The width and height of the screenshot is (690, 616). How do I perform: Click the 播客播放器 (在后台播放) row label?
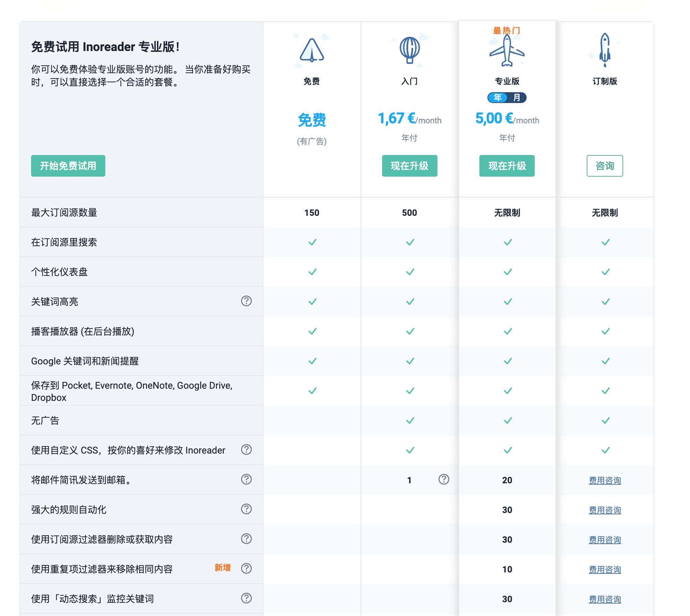[x=82, y=331]
